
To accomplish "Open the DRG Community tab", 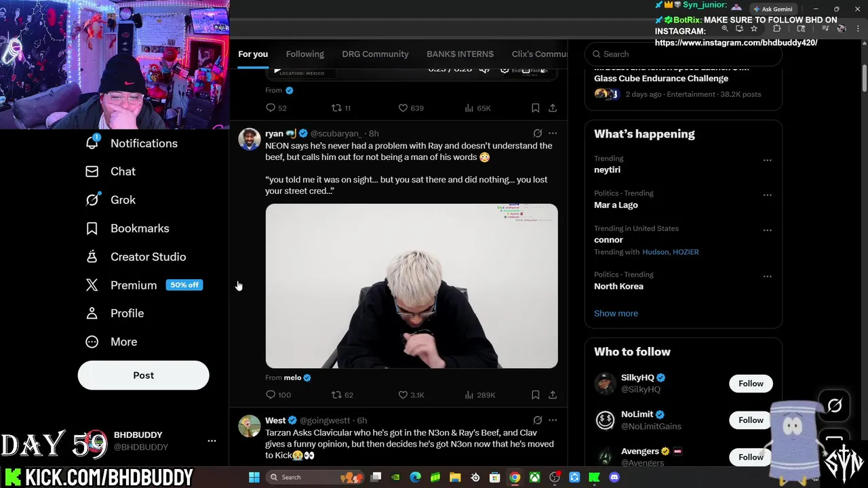I will [375, 54].
